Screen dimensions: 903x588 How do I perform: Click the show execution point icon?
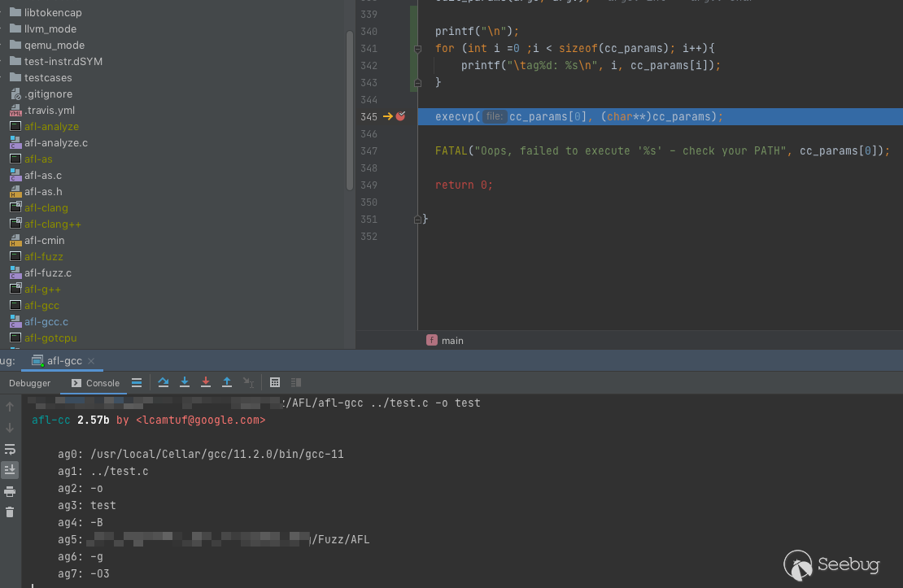pos(137,382)
